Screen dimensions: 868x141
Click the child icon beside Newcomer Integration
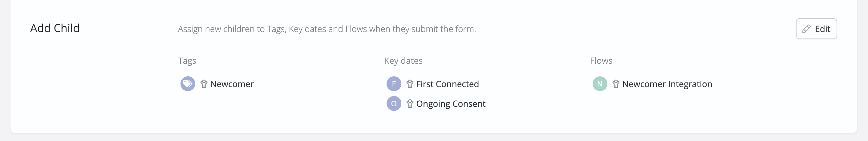point(616,84)
